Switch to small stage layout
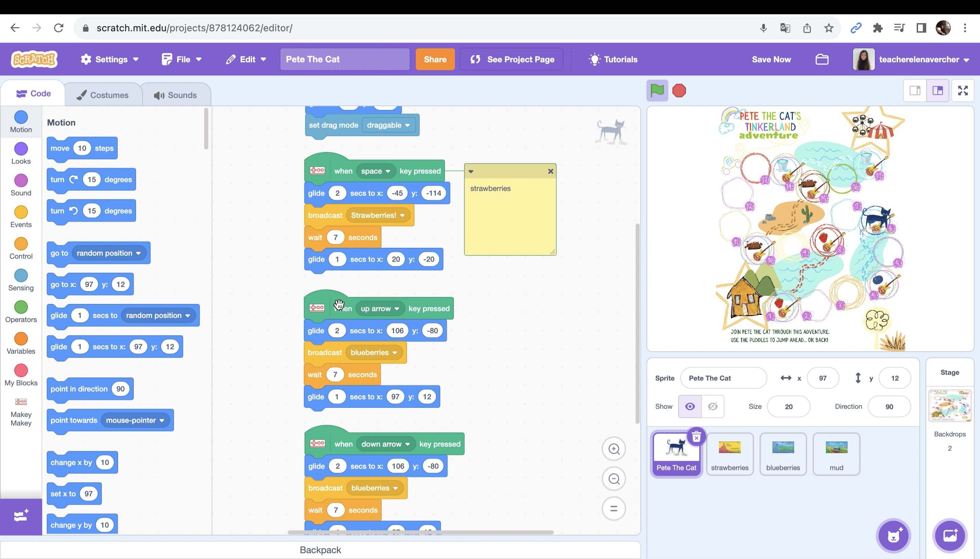Viewport: 980px width, 559px height. click(x=915, y=90)
